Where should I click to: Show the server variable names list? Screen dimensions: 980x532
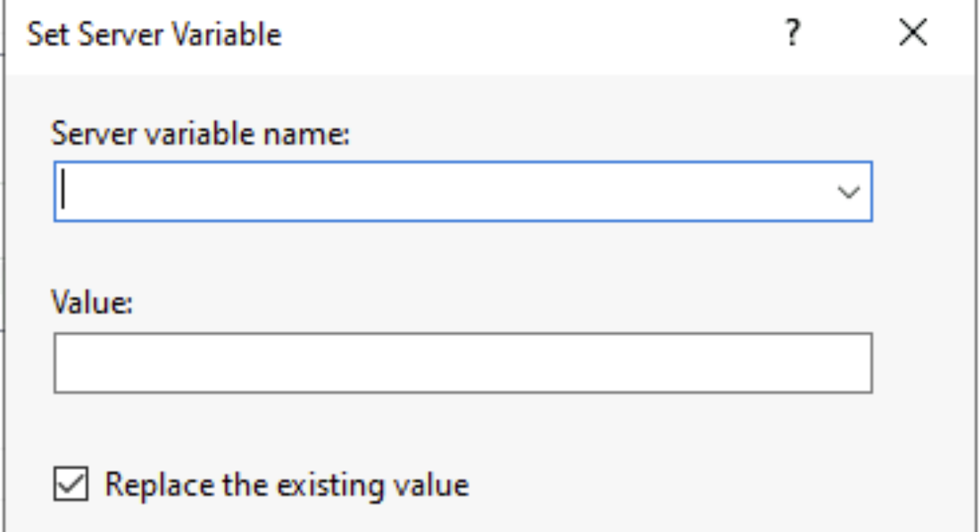(x=849, y=192)
